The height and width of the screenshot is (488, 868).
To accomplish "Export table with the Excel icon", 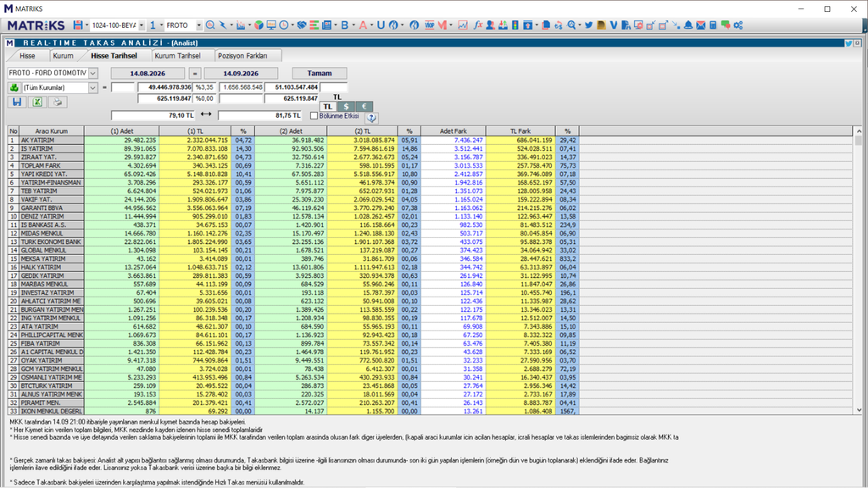I will tap(37, 102).
